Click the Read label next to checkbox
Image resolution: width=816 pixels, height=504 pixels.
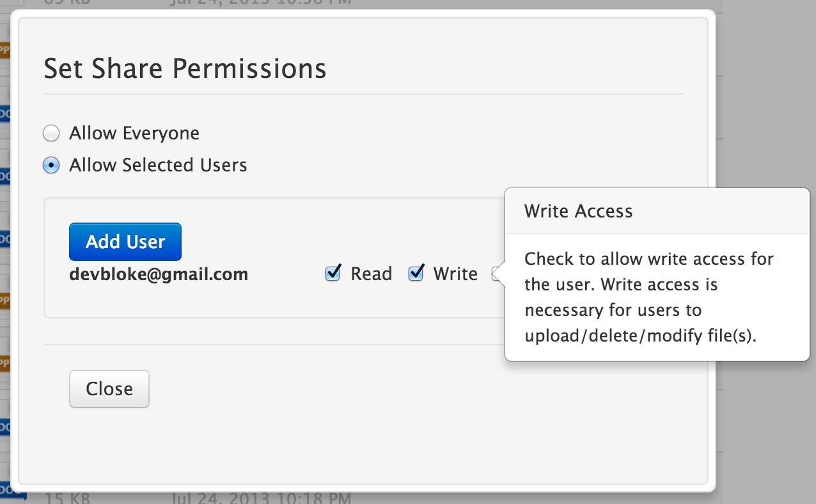(372, 274)
